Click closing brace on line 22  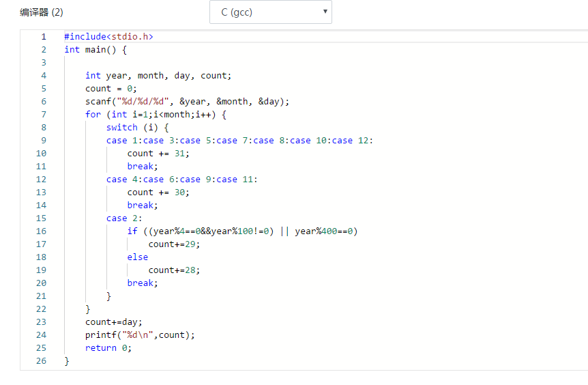click(88, 309)
